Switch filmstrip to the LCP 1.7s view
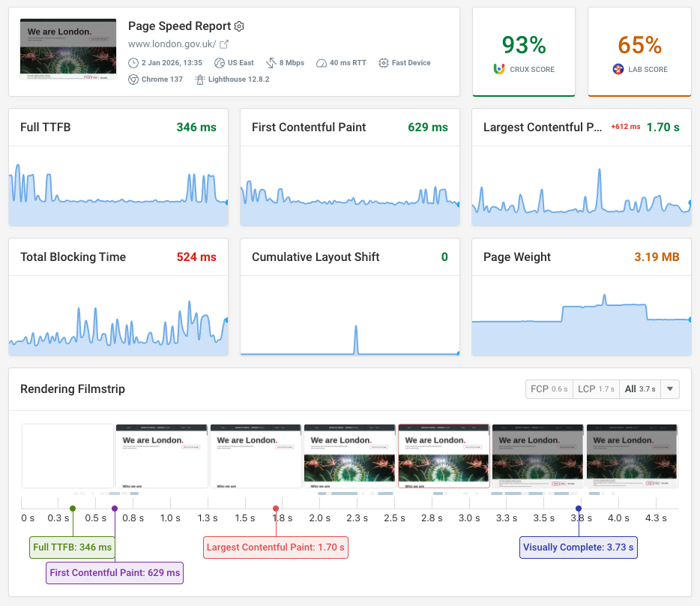The width and height of the screenshot is (700, 606). point(596,388)
